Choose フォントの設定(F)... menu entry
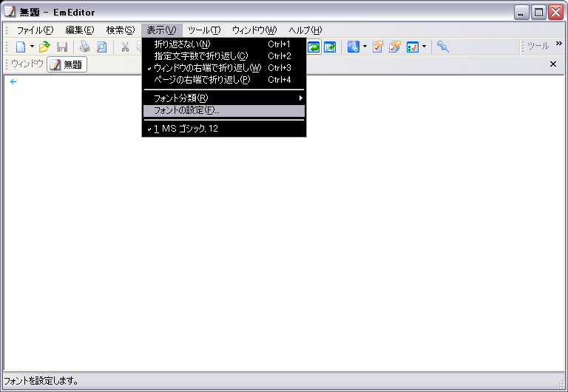 (224, 110)
